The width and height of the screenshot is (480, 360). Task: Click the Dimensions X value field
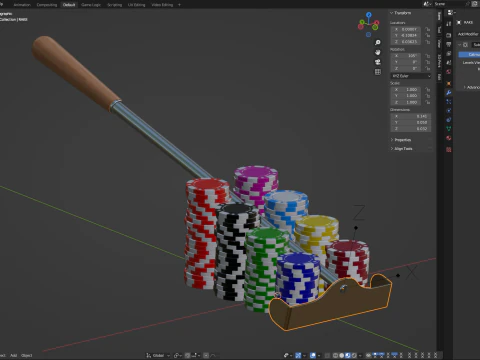click(411, 116)
